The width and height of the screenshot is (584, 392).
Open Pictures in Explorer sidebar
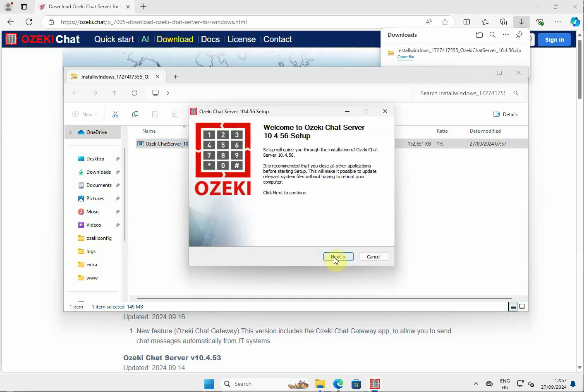[x=95, y=198]
